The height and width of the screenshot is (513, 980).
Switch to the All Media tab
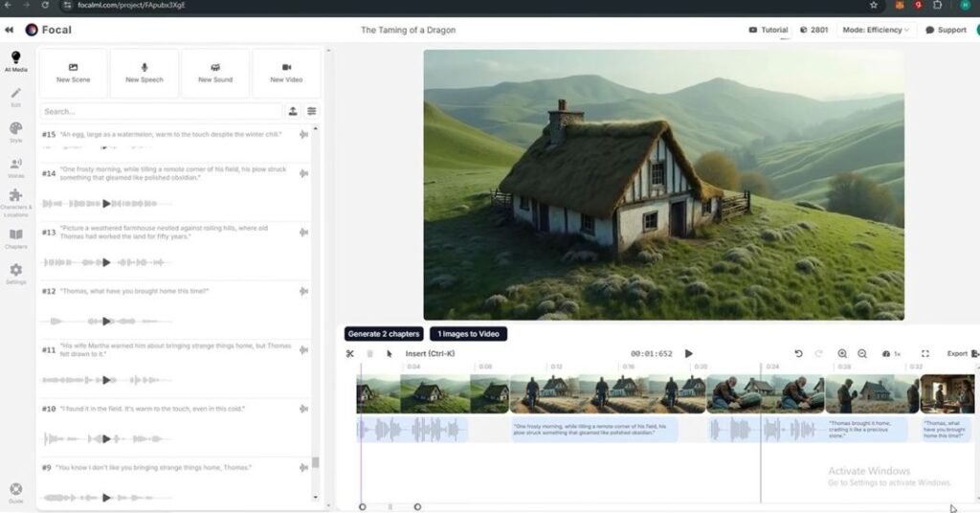point(15,61)
